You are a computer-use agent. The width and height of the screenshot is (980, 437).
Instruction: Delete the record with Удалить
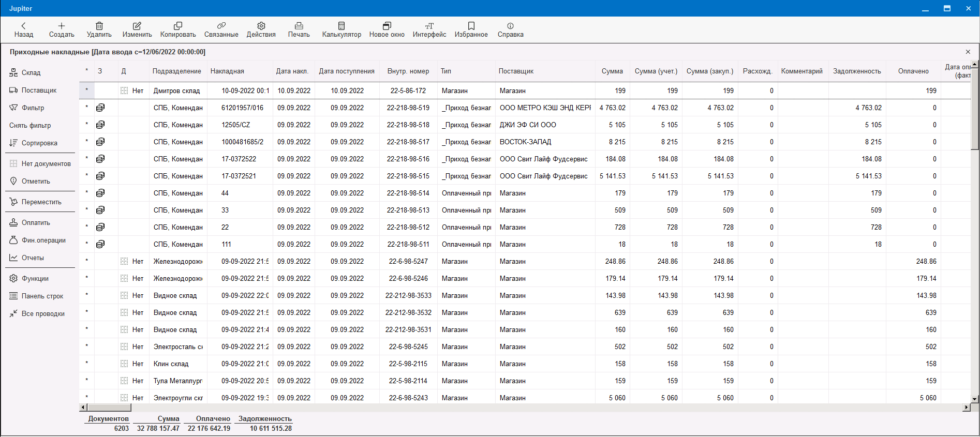tap(99, 29)
